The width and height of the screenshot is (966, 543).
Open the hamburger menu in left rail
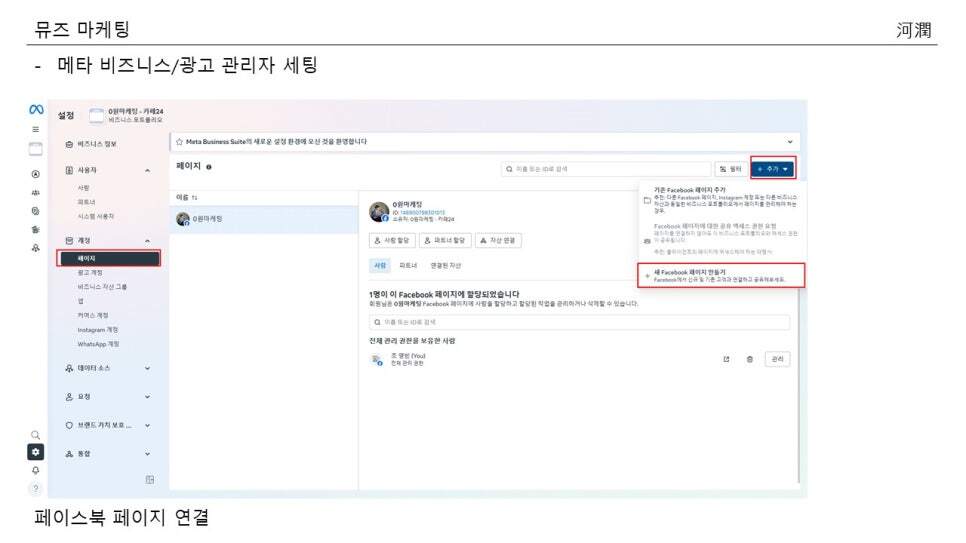pos(36,129)
